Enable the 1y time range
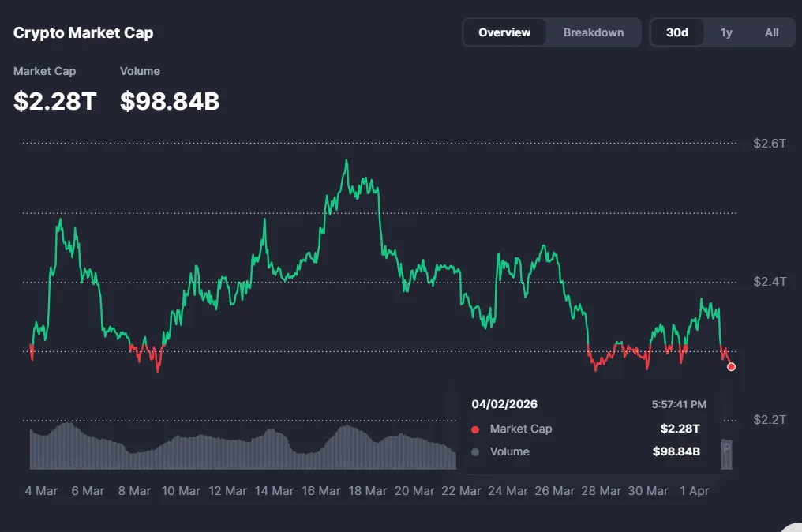The width and height of the screenshot is (802, 532). pos(724,32)
